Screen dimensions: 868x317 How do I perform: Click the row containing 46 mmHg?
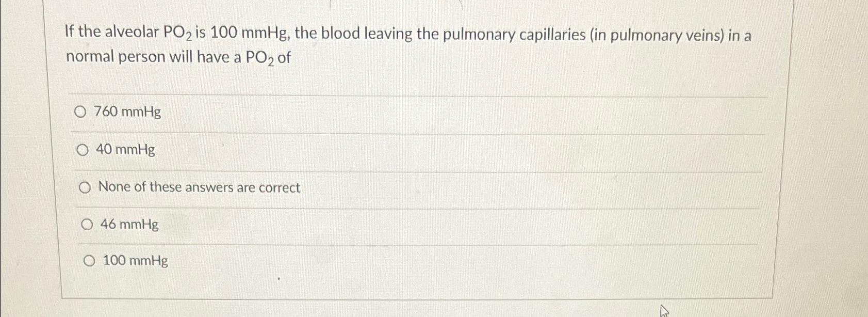361,225
